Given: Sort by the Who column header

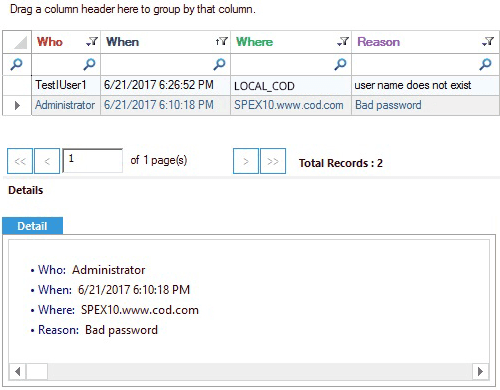Looking at the screenshot, I should pos(50,42).
